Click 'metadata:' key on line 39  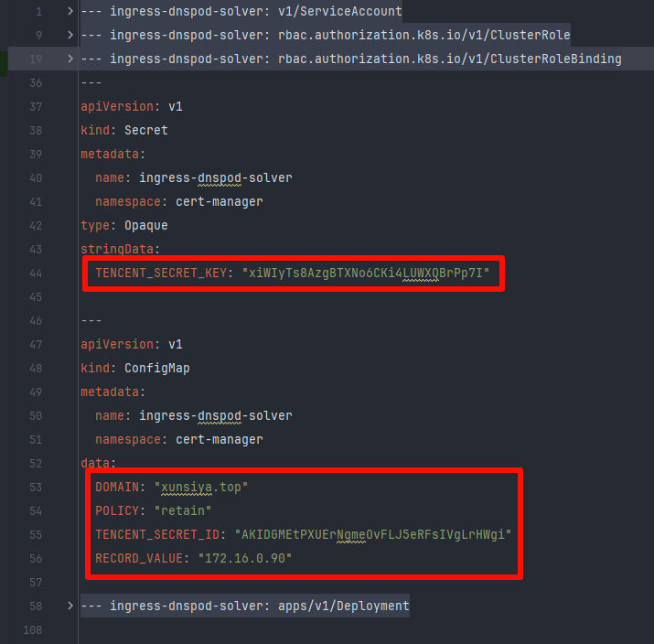point(113,155)
